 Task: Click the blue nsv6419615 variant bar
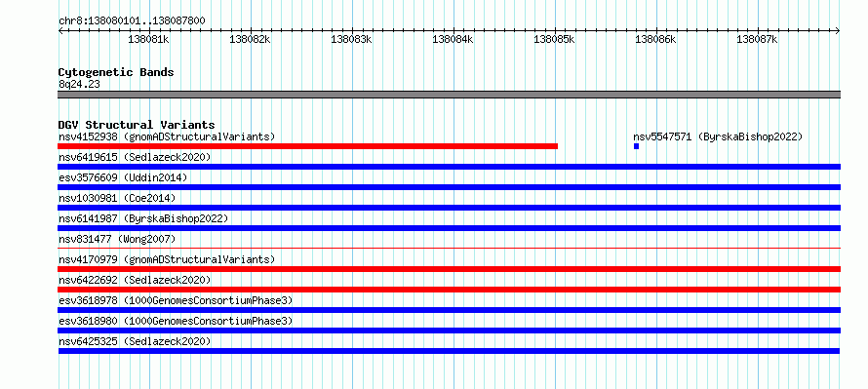coord(449,167)
